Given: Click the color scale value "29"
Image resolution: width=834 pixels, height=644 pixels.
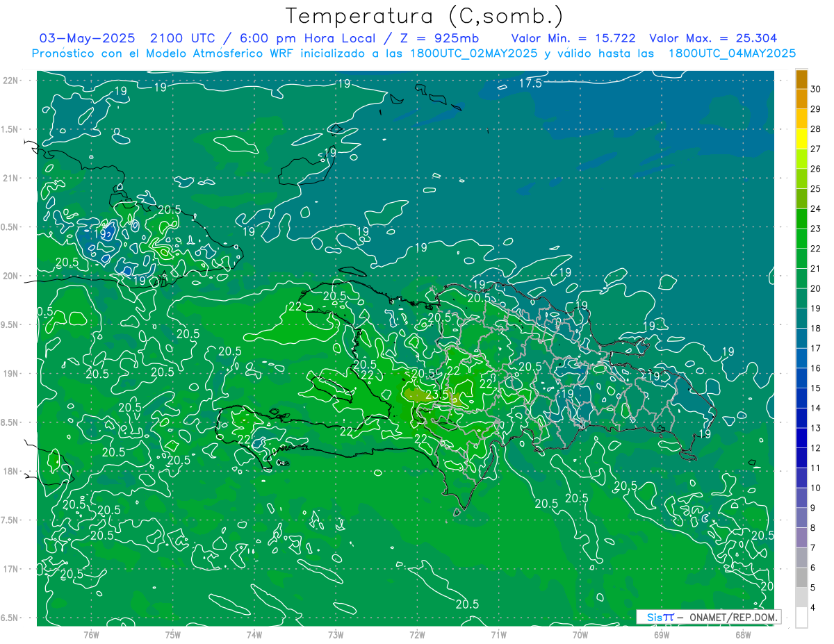Looking at the screenshot, I should 815,109.
